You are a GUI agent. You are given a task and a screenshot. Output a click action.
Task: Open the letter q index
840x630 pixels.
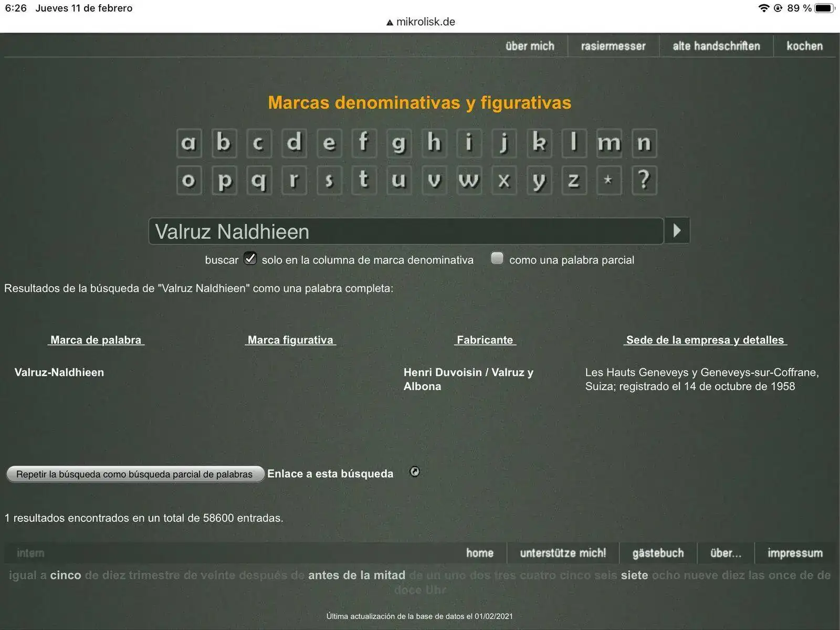258,181
